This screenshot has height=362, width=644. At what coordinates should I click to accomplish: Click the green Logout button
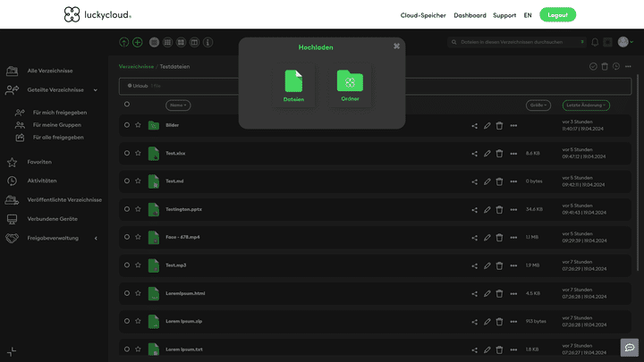click(x=557, y=15)
